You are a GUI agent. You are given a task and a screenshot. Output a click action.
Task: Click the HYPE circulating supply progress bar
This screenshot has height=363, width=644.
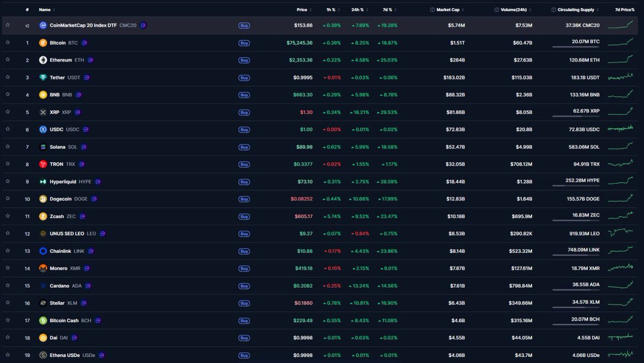576,185
